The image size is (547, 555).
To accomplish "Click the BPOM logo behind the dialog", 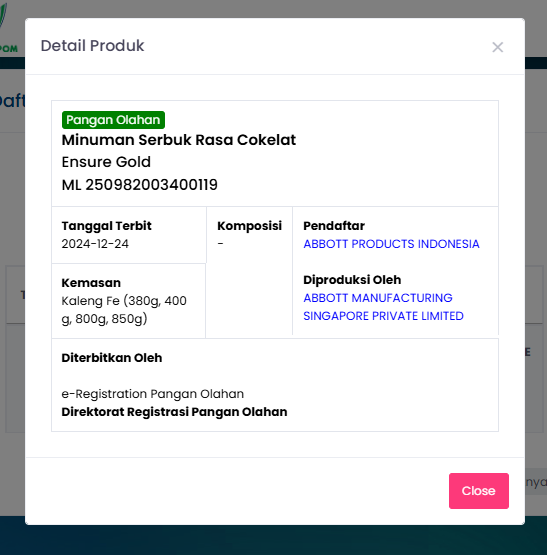I will pos(9,28).
